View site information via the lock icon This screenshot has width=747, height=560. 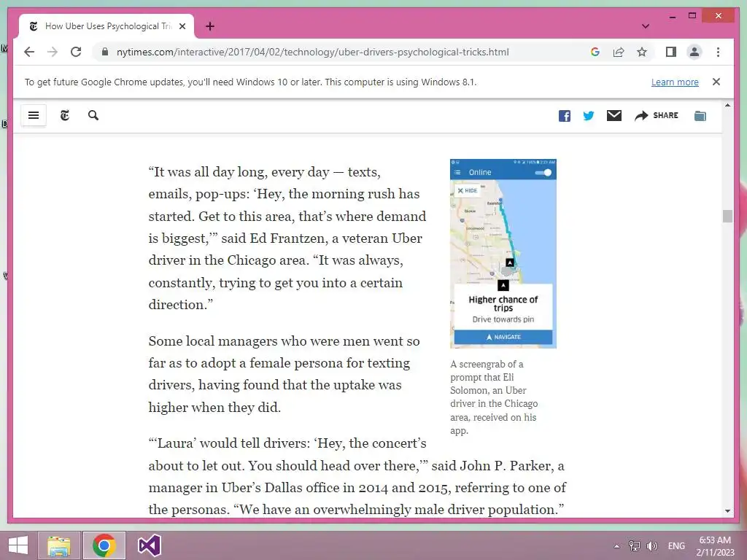(x=105, y=52)
